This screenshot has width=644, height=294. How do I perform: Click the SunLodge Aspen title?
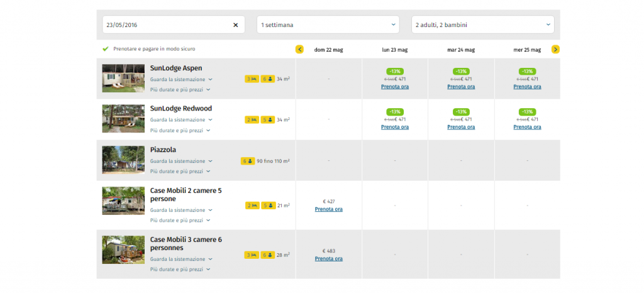tap(176, 68)
